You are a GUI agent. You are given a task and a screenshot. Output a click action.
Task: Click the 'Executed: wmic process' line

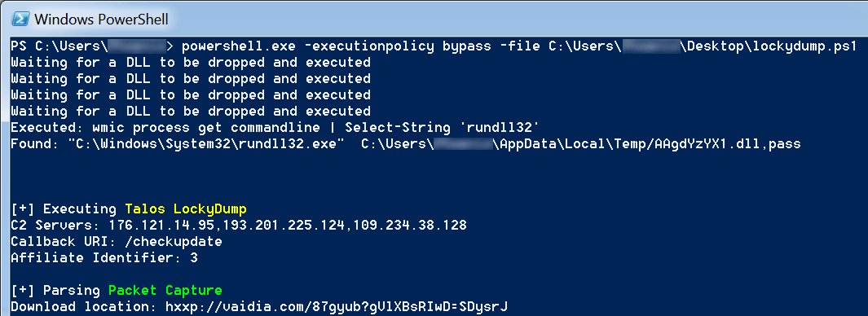275,128
